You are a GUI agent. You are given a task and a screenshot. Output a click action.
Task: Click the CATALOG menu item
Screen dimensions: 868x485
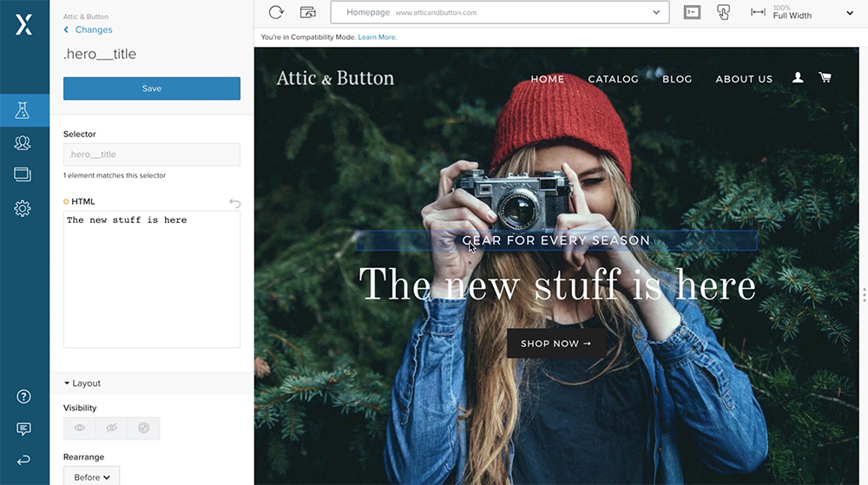tap(613, 79)
